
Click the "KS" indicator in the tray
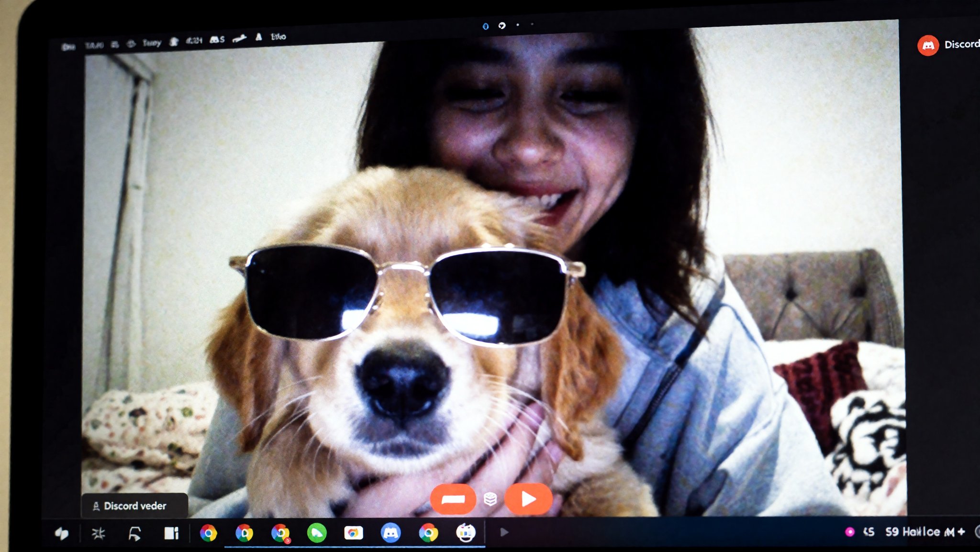(x=869, y=531)
